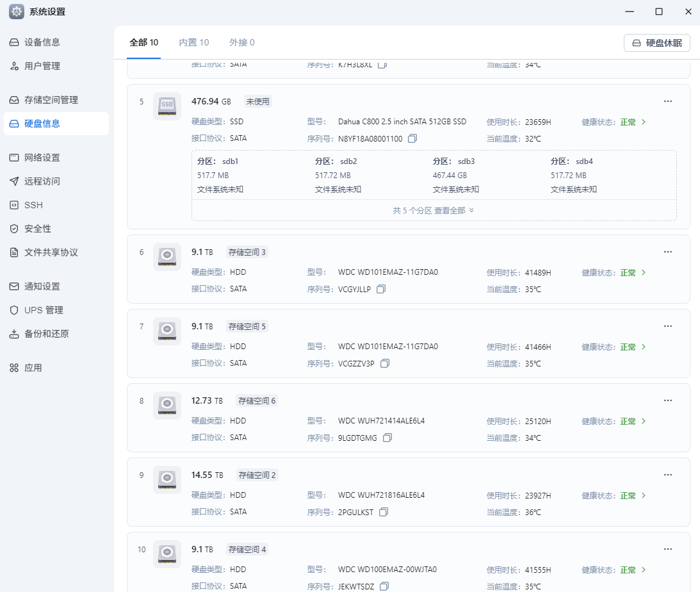Expand health status of disk 5
The image size is (700, 592).
[x=643, y=122]
